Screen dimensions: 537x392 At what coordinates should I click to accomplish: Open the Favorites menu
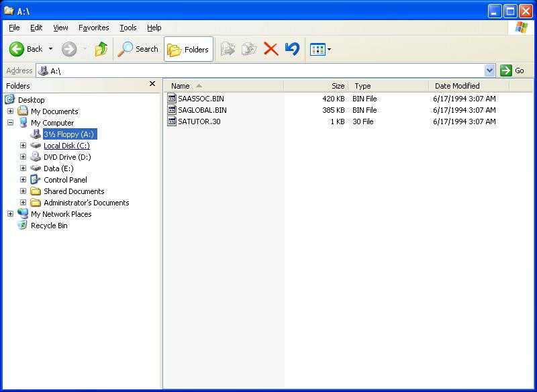click(93, 28)
